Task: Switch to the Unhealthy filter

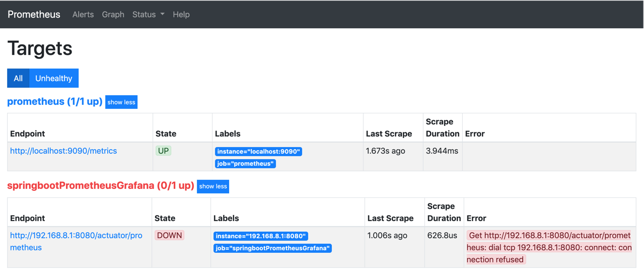Action: [x=54, y=78]
